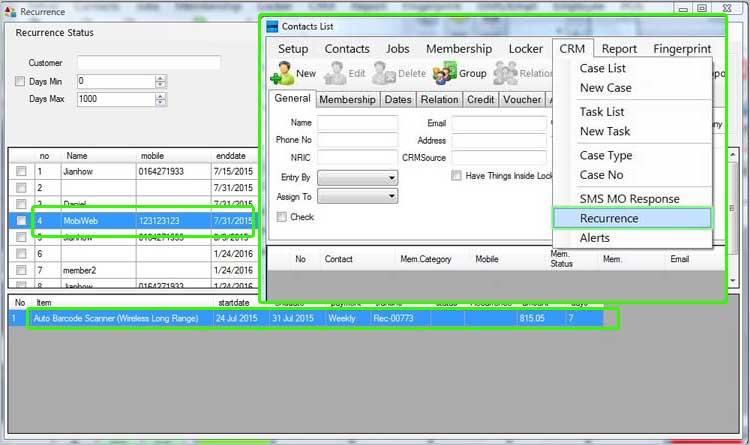
Task: Decrease Days Max with down arrow
Action: pyautogui.click(x=161, y=102)
